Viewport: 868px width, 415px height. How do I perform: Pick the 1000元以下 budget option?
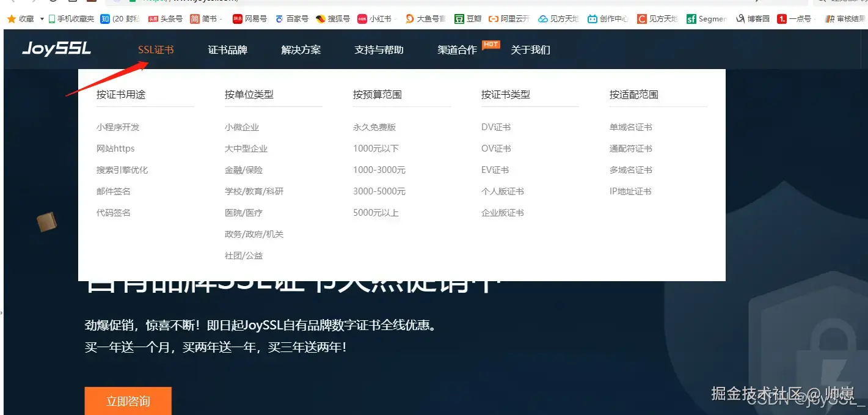click(376, 149)
